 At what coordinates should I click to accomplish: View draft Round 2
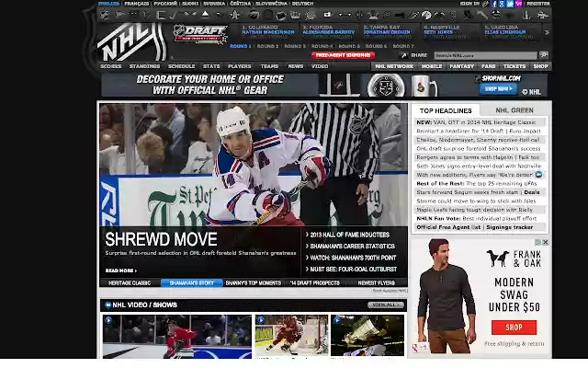click(x=267, y=46)
